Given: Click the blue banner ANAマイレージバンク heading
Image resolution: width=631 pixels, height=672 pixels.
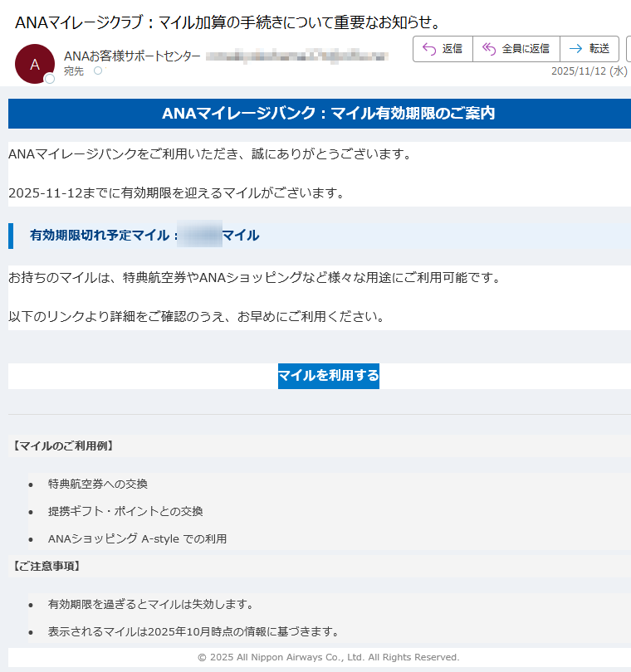Looking at the screenshot, I should coord(328,113).
